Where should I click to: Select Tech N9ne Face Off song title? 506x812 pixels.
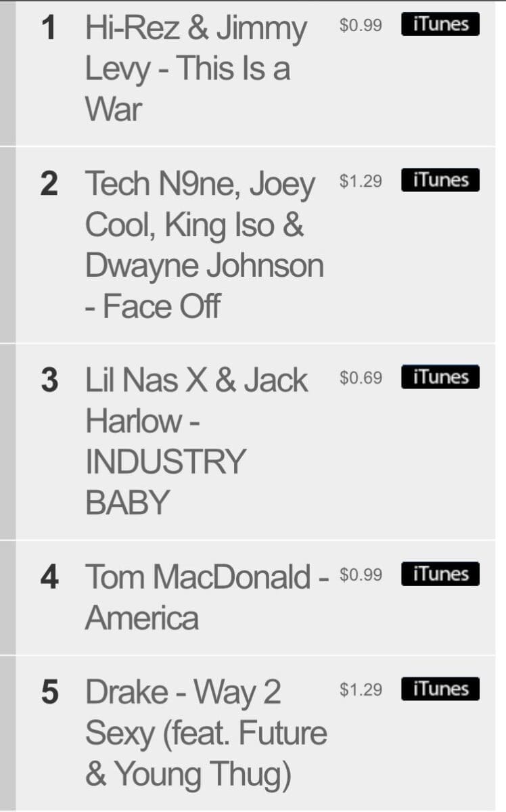[x=204, y=245]
